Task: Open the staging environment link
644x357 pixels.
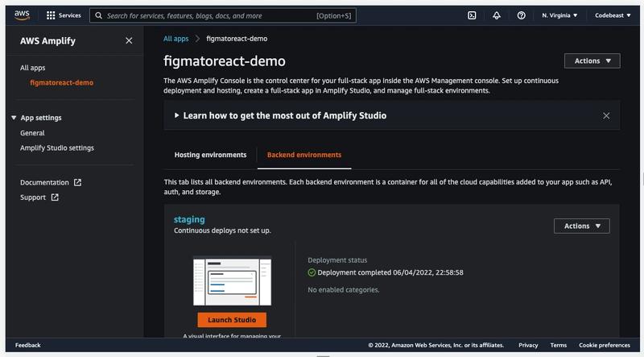Action: 189,219
